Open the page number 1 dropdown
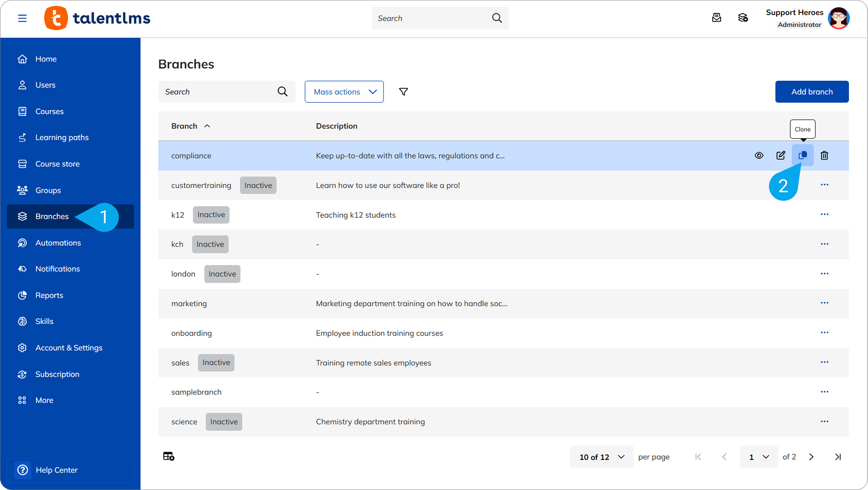868x490 pixels. pos(759,457)
